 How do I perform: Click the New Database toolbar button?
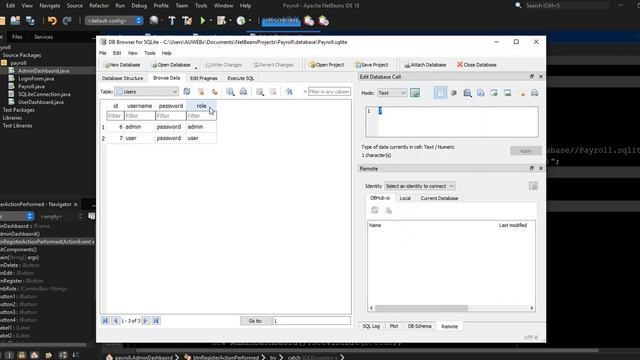(122, 65)
